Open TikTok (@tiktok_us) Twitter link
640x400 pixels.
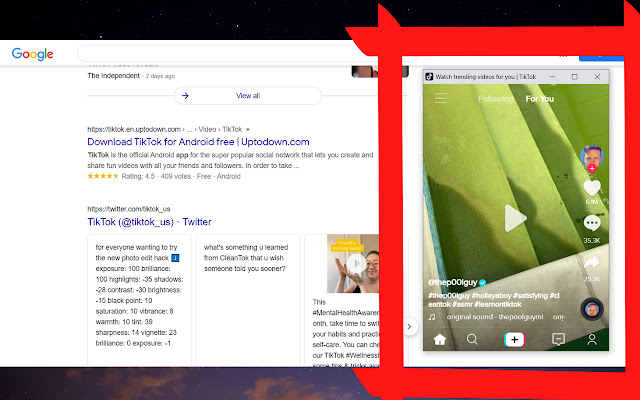coord(149,221)
